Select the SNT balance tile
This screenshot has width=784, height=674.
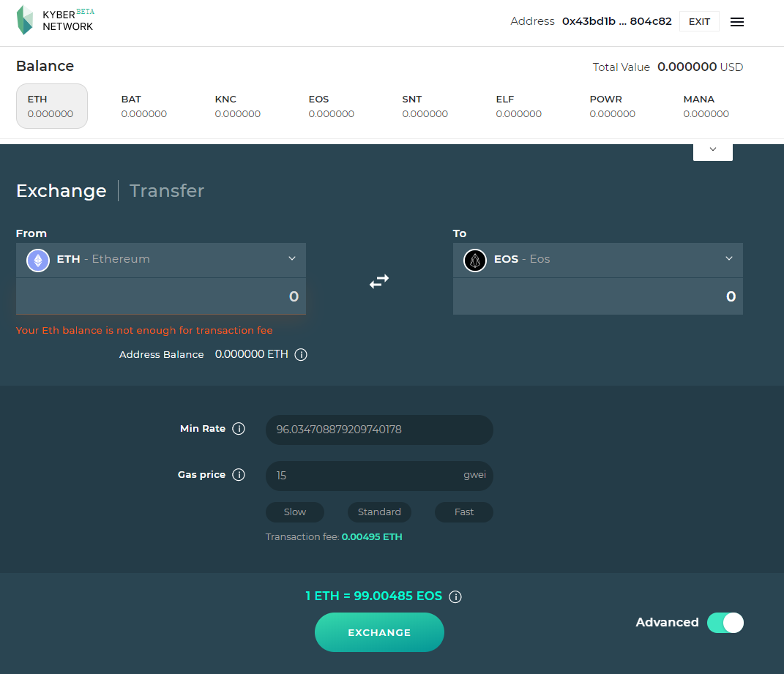click(x=425, y=106)
